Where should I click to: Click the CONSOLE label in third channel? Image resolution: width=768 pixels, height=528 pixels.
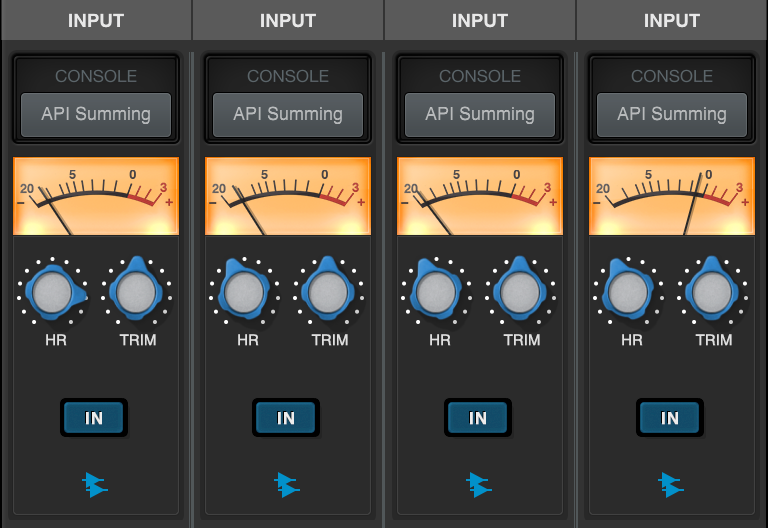coord(480,76)
